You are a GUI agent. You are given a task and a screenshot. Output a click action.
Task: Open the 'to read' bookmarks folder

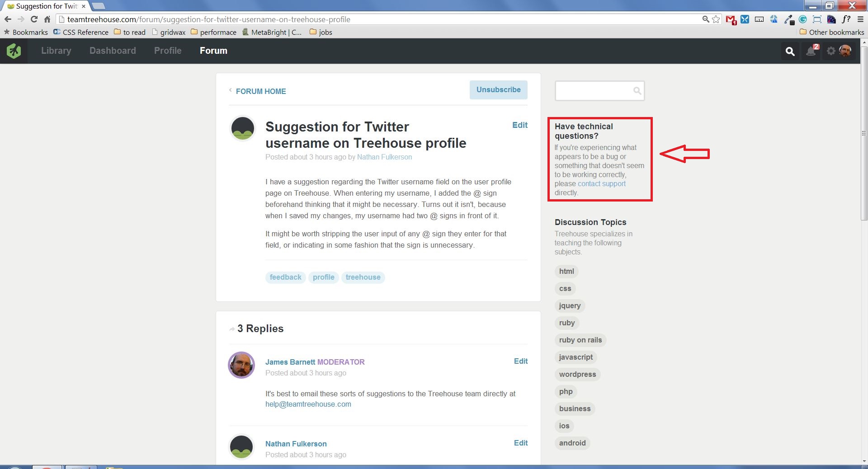pos(130,32)
